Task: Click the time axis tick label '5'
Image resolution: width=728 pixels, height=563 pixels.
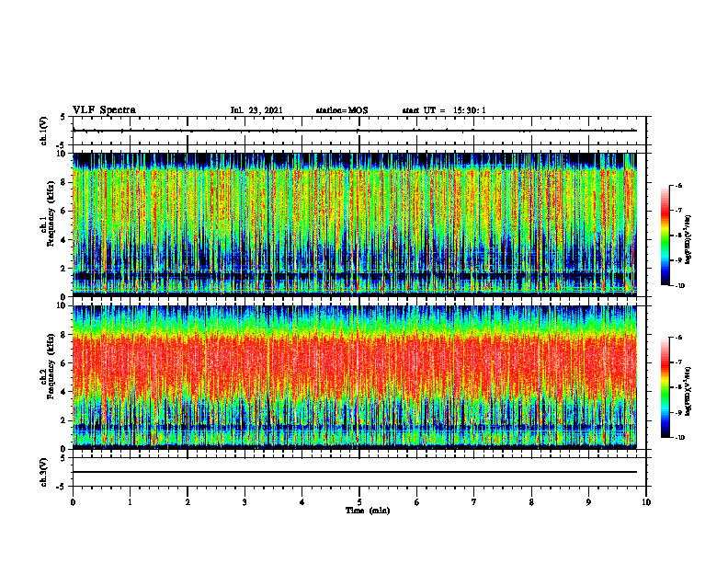Action: tap(359, 502)
